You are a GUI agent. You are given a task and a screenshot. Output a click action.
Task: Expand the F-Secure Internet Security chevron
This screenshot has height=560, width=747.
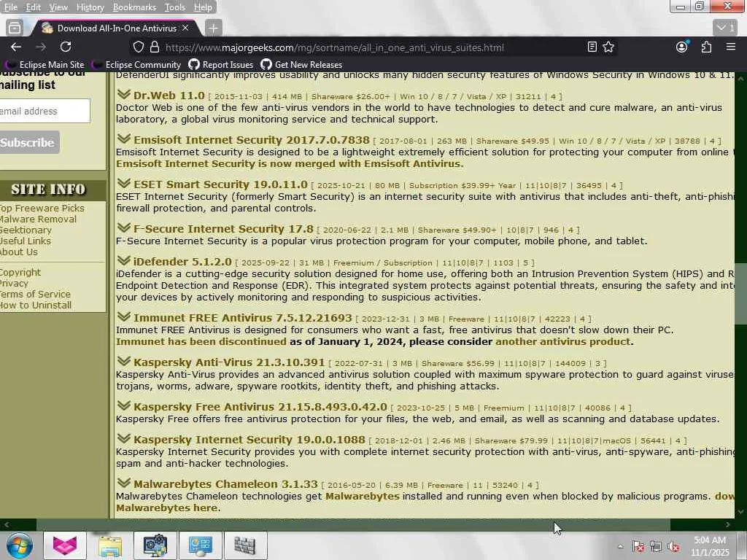click(x=124, y=227)
